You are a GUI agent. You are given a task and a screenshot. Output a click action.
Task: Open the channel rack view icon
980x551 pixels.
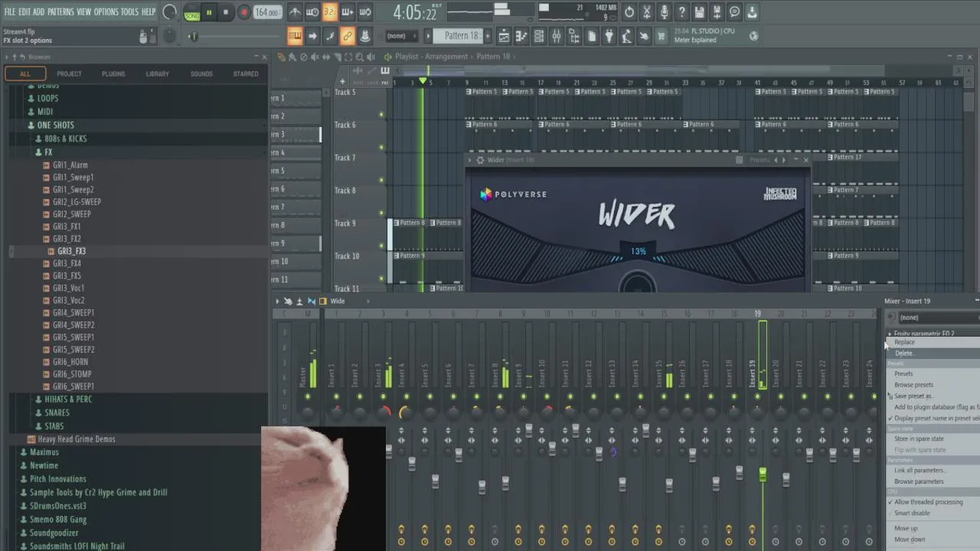click(x=539, y=36)
